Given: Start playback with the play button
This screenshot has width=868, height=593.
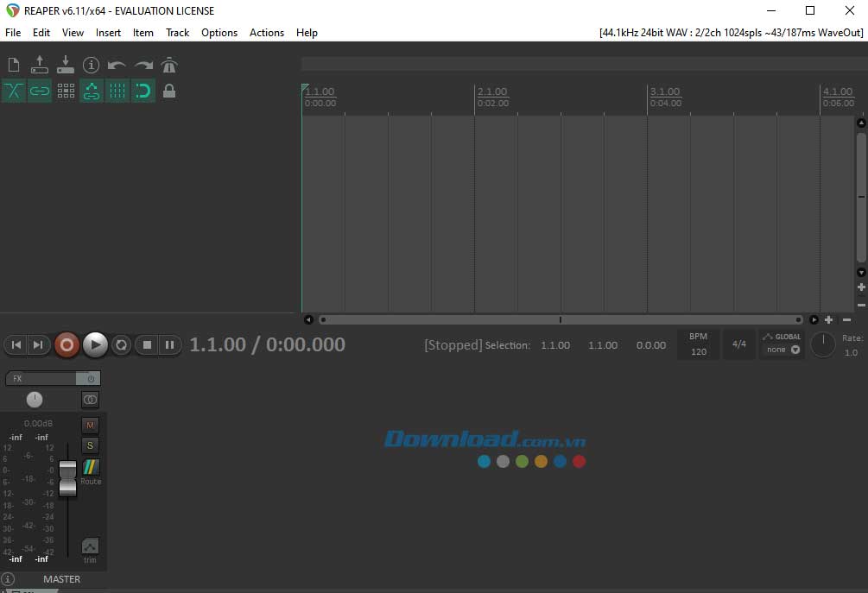Looking at the screenshot, I should 95,345.
